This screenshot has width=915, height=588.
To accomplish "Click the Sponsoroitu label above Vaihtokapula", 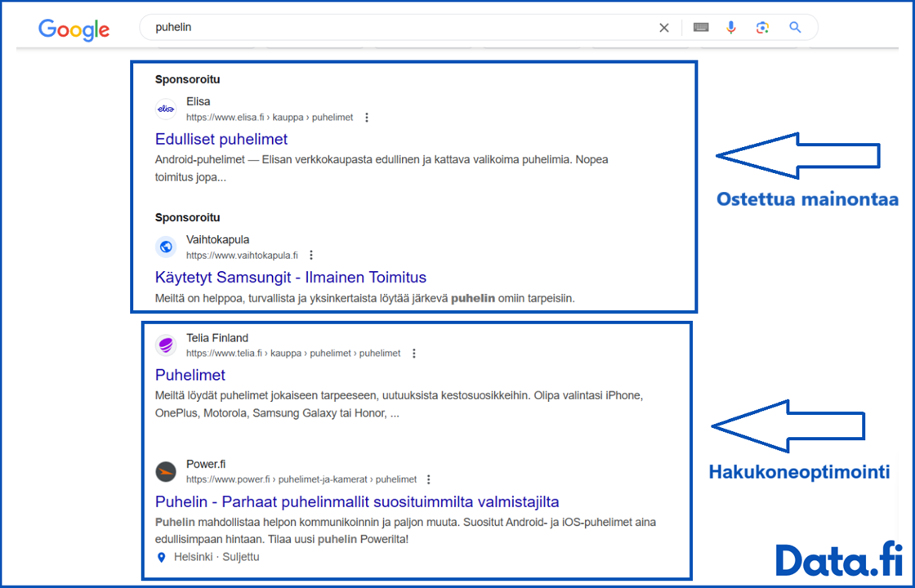I will (187, 217).
